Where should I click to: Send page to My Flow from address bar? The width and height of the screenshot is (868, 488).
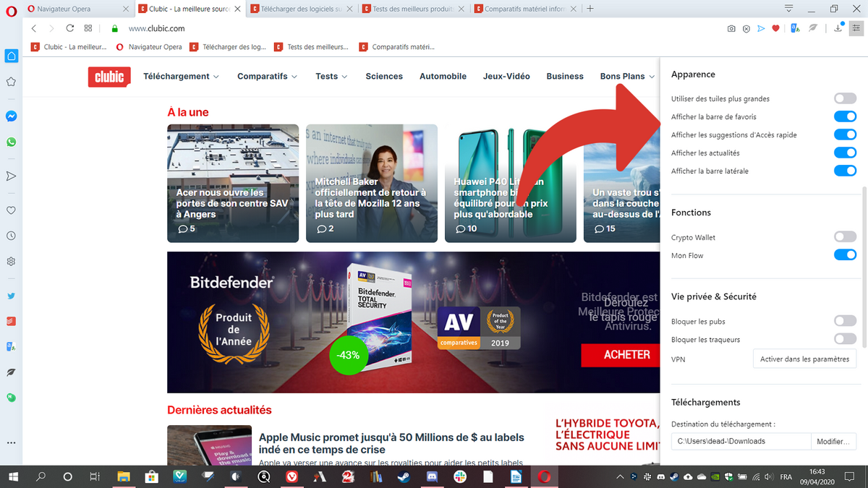[760, 28]
